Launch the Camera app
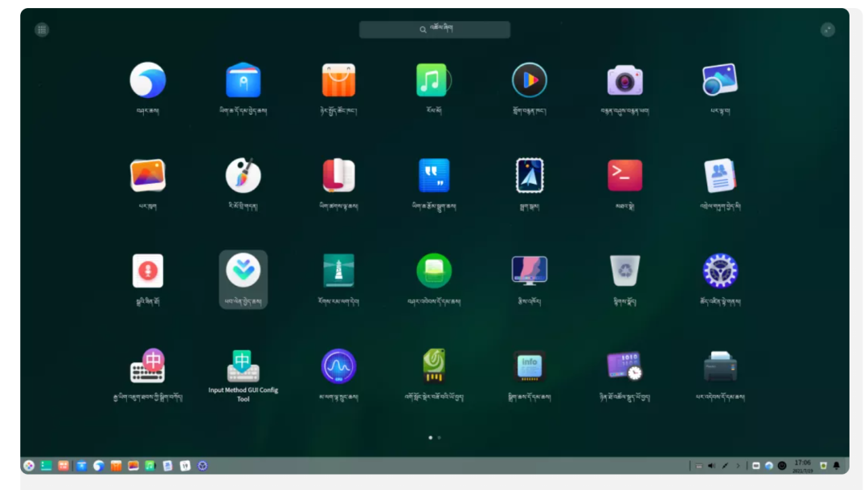 (x=624, y=81)
